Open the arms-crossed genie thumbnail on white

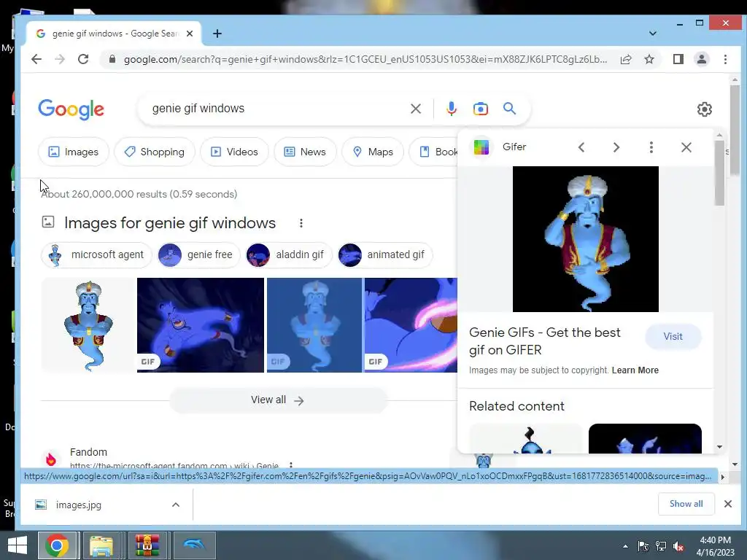[x=88, y=325]
